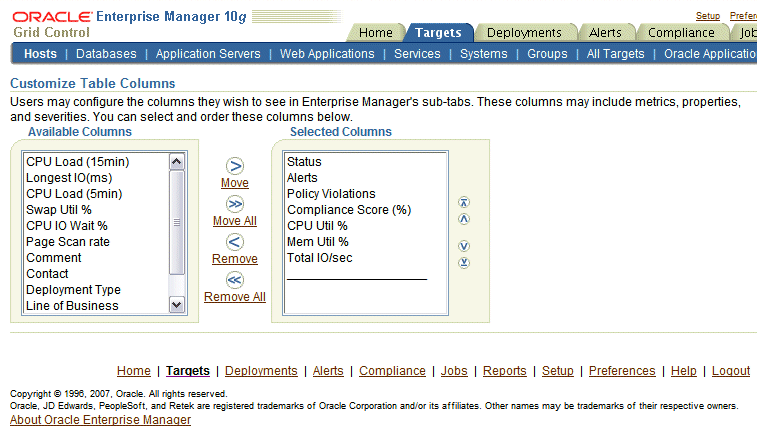Image resolution: width=757 pixels, height=445 pixels.
Task: Open About Oracle Enterprise Manager link
Action: click(100, 420)
